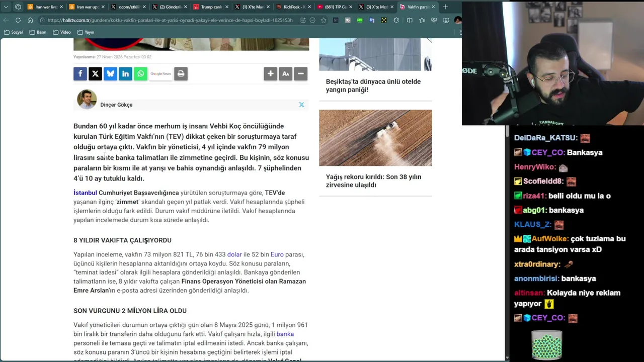
Task: Open the workspaces icon beside the tabs
Action: [x=18, y=7]
